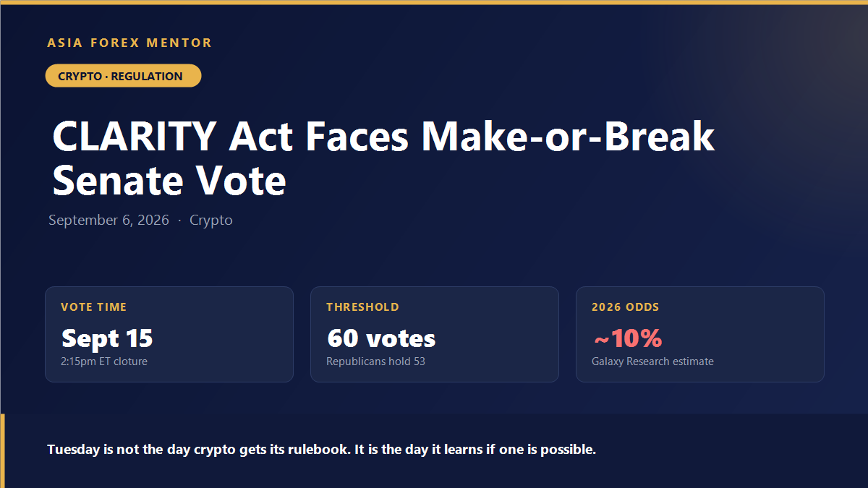Screen dimensions: 868x488
Task: Click the THRESHOLD card label
Action: click(x=362, y=307)
